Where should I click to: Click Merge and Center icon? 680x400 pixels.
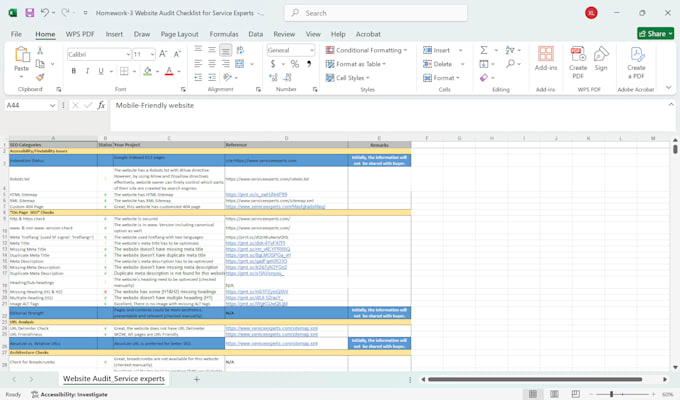239,64
